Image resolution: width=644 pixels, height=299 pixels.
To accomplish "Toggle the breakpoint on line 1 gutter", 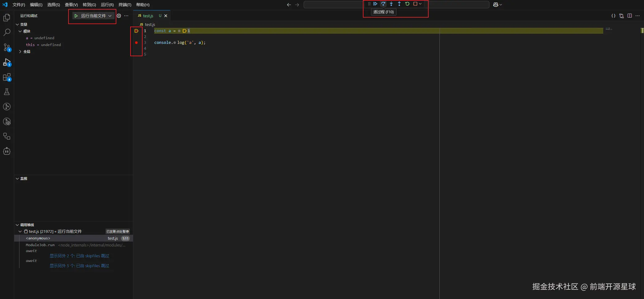I will (136, 31).
